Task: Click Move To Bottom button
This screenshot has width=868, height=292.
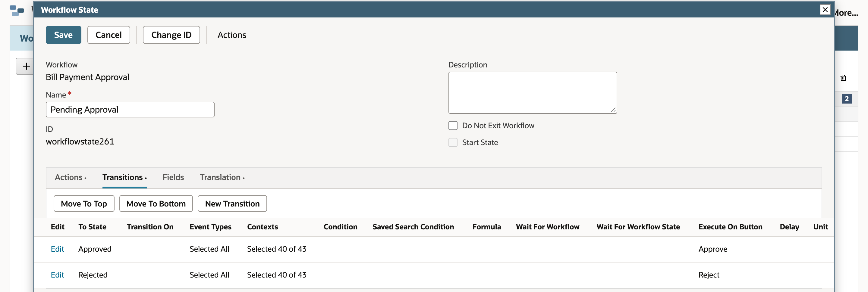Action: click(x=156, y=203)
